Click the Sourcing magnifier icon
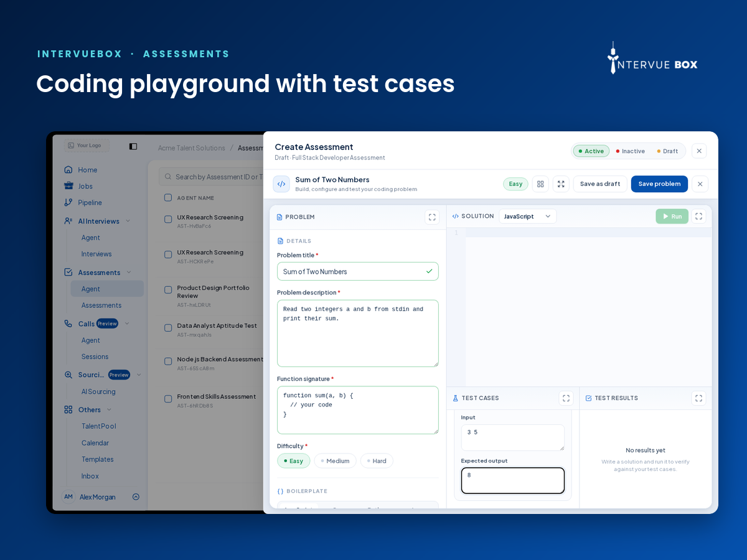The height and width of the screenshot is (560, 747). click(68, 375)
